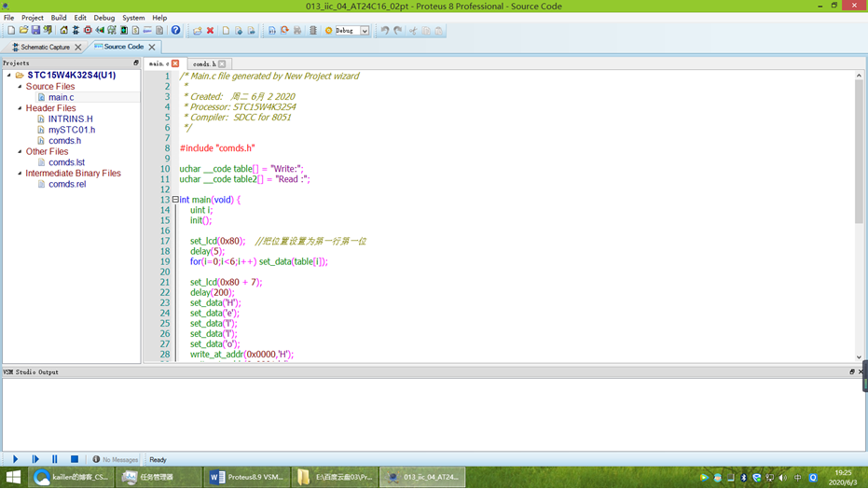Collapse the Other Files tree group
This screenshot has width=868, height=489.
pos(20,151)
